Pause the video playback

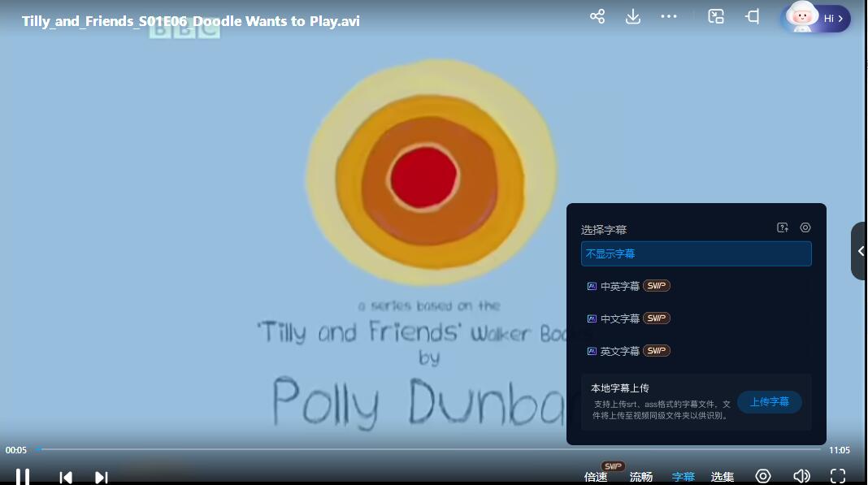23,477
